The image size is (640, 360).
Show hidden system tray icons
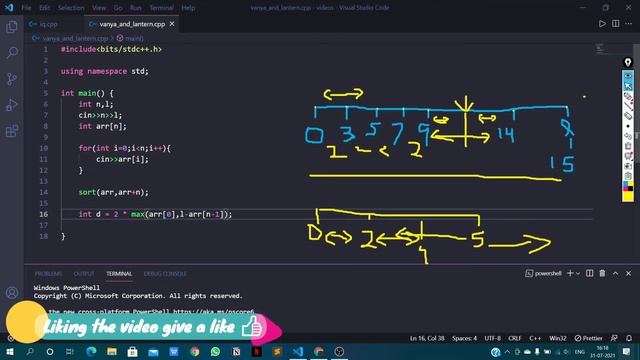507,351
